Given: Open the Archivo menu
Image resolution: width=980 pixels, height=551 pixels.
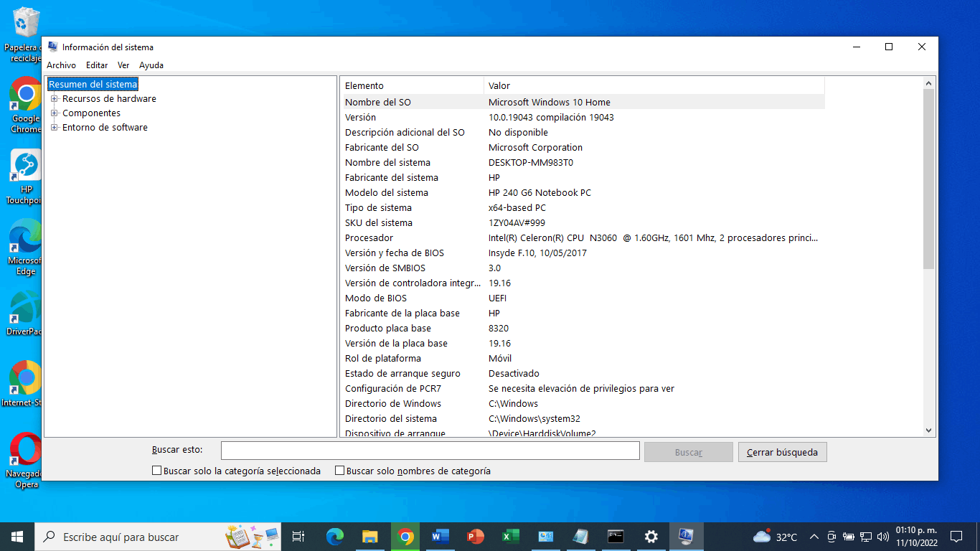Looking at the screenshot, I should point(62,65).
